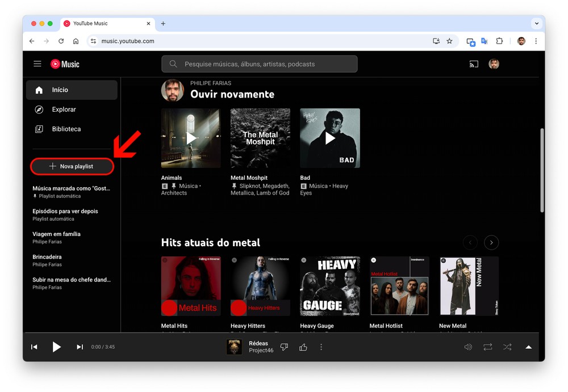Toggle shuffle mode in player bar
This screenshot has width=568, height=392.
coord(507,347)
